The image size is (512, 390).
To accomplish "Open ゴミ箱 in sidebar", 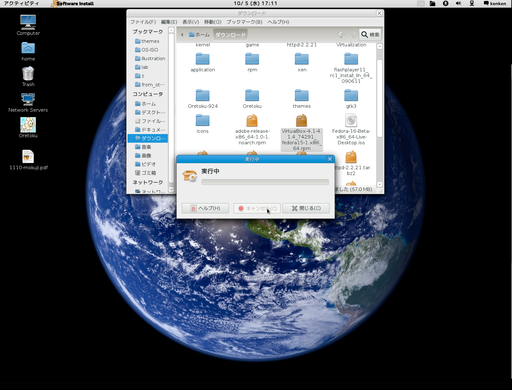I will pos(146,173).
